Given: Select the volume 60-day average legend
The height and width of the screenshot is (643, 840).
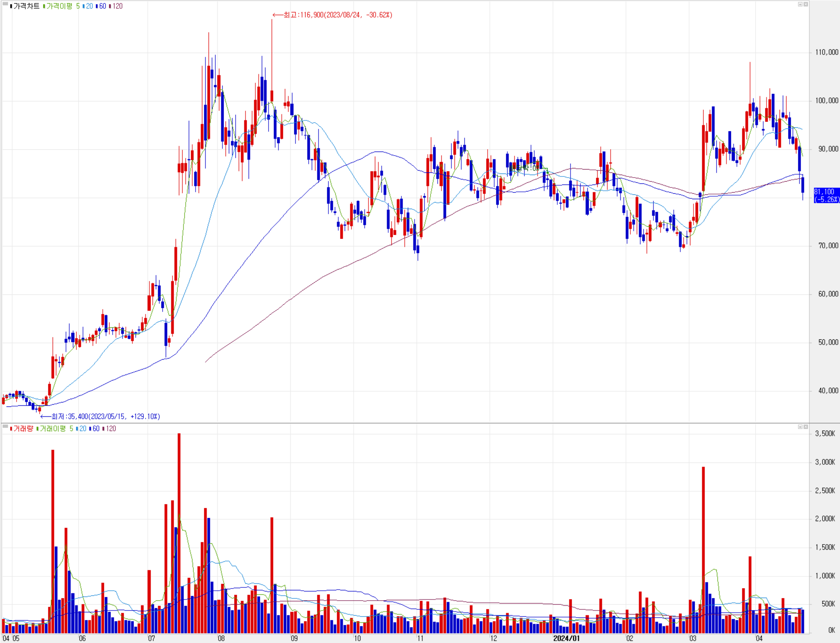Looking at the screenshot, I should tap(95, 429).
